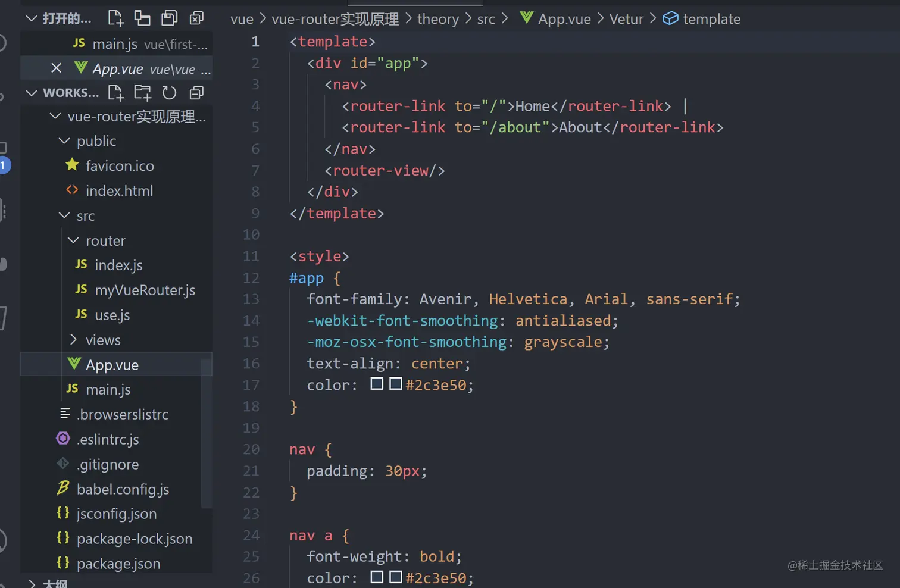
Task: Collapse the router folder
Action: click(x=73, y=240)
